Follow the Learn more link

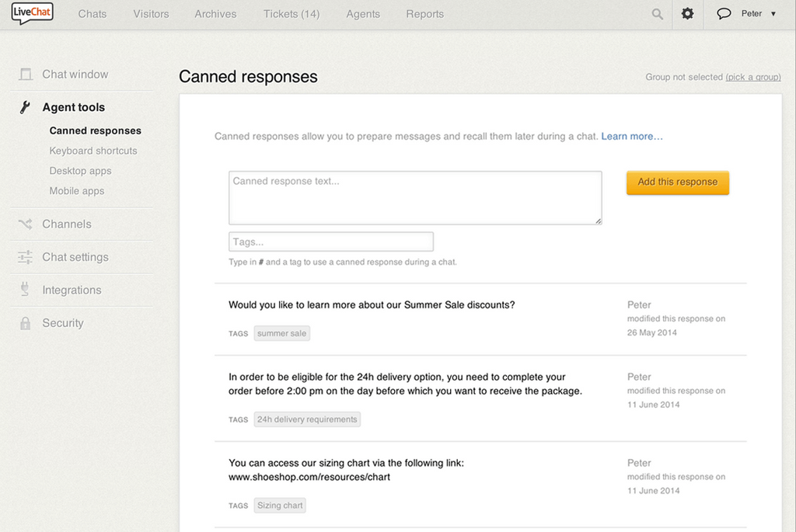pyautogui.click(x=631, y=137)
